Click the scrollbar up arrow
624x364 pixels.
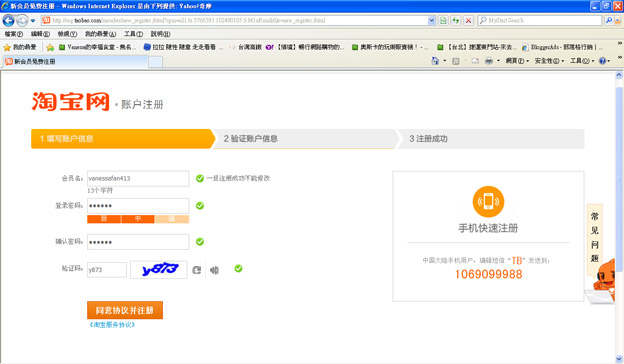(x=619, y=75)
